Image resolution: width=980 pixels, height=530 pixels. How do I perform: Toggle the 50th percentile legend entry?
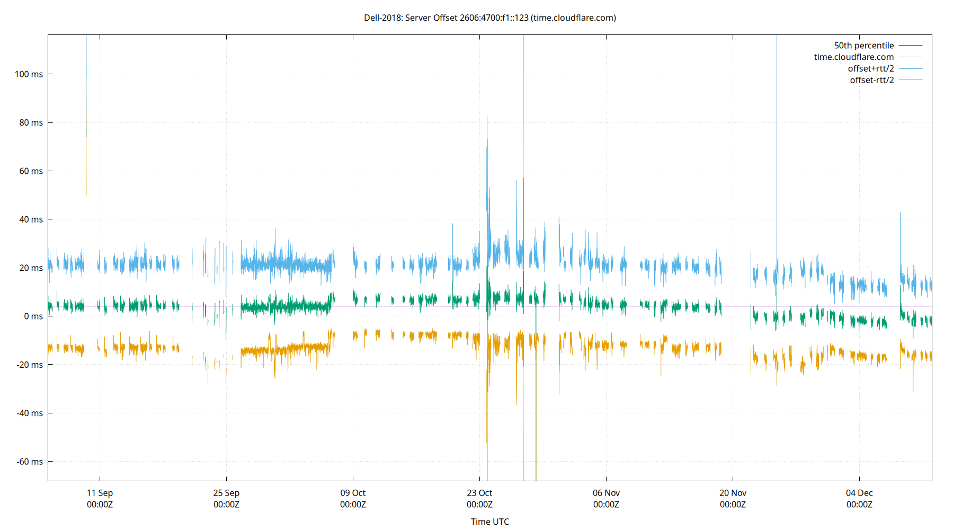pos(865,45)
